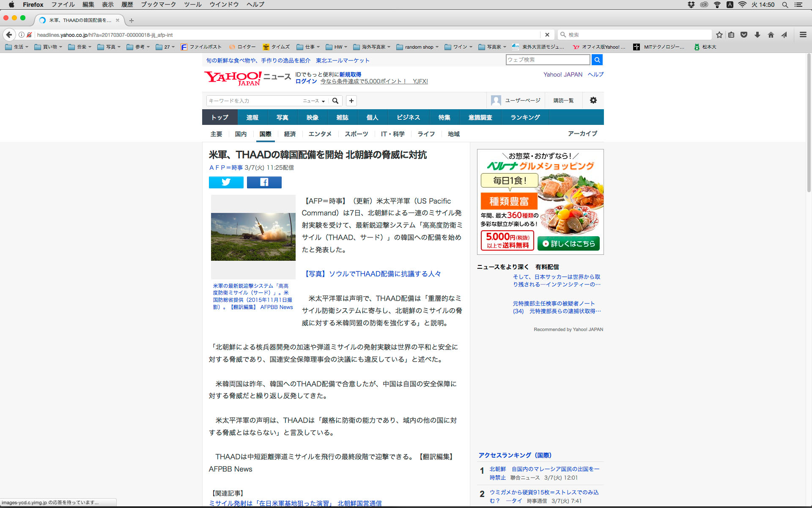Image resolution: width=812 pixels, height=508 pixels.
Task: Open the Firefox downloads arrow icon
Action: point(757,35)
